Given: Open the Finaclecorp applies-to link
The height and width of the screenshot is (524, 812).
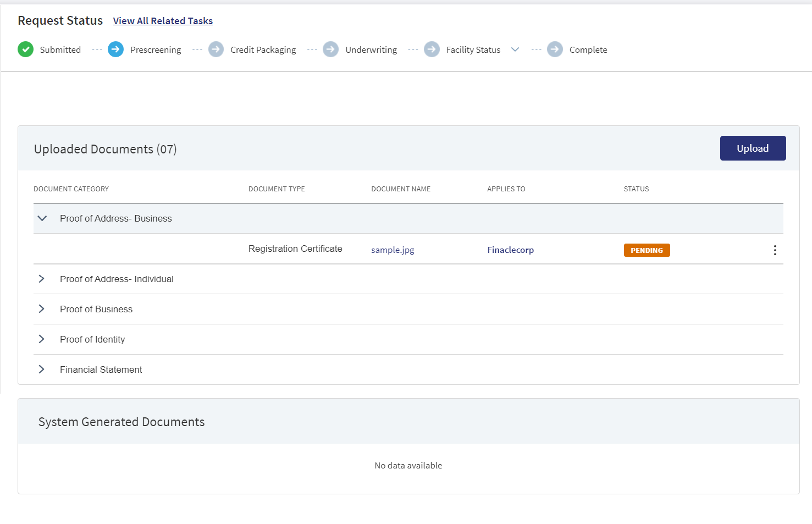Looking at the screenshot, I should pyautogui.click(x=510, y=250).
